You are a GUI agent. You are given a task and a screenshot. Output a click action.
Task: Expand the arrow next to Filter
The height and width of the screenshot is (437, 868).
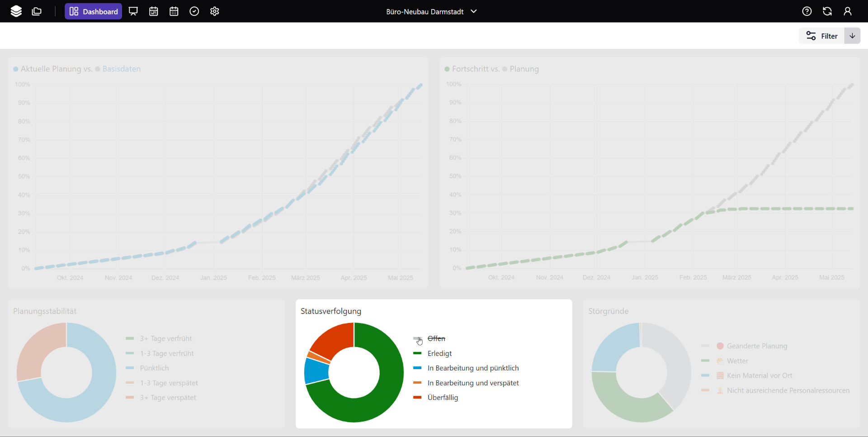point(852,36)
